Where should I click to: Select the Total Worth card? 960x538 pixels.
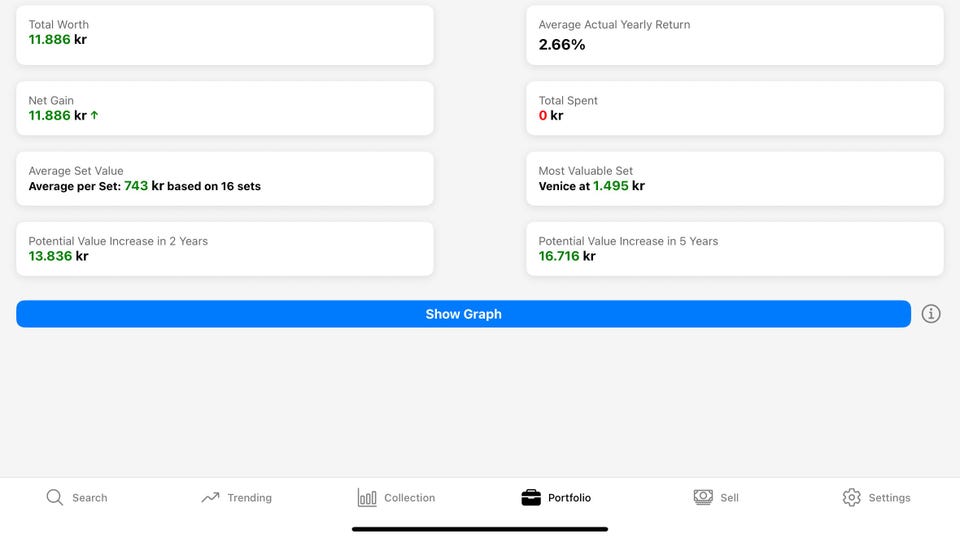point(225,35)
